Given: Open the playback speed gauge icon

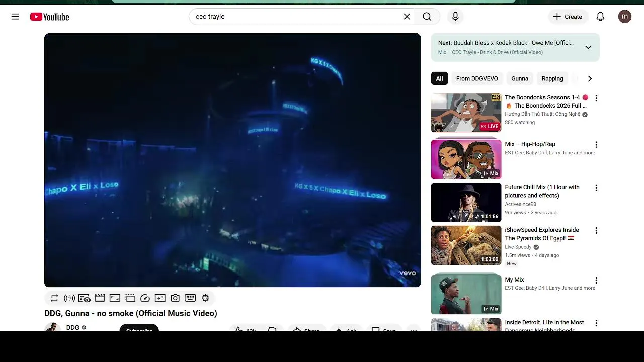Looking at the screenshot, I should pos(145,298).
